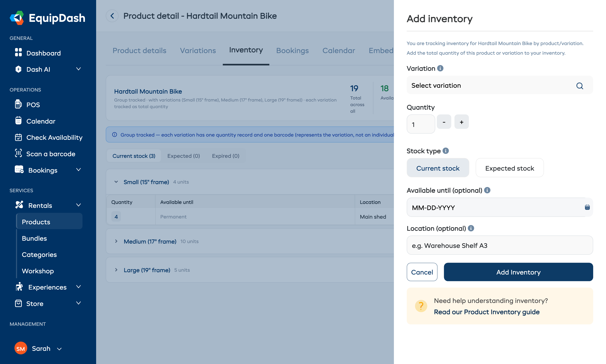
Task: Open the date picker calendar icon
Action: [587, 207]
